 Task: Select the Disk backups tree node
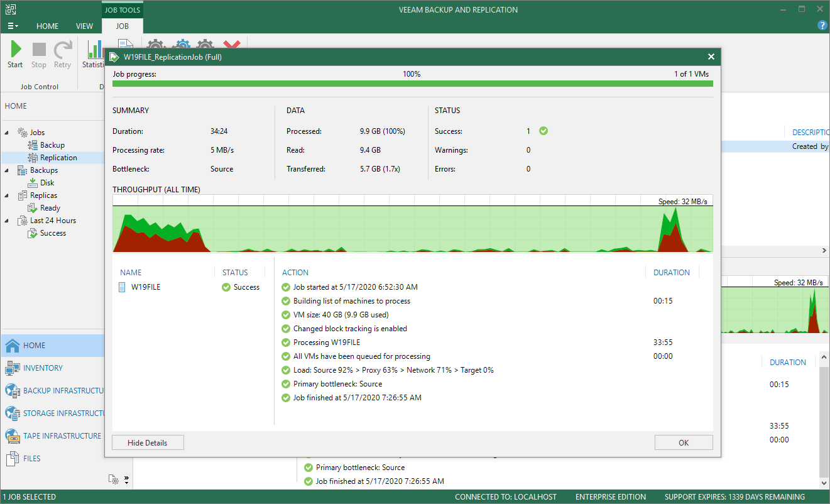(47, 183)
